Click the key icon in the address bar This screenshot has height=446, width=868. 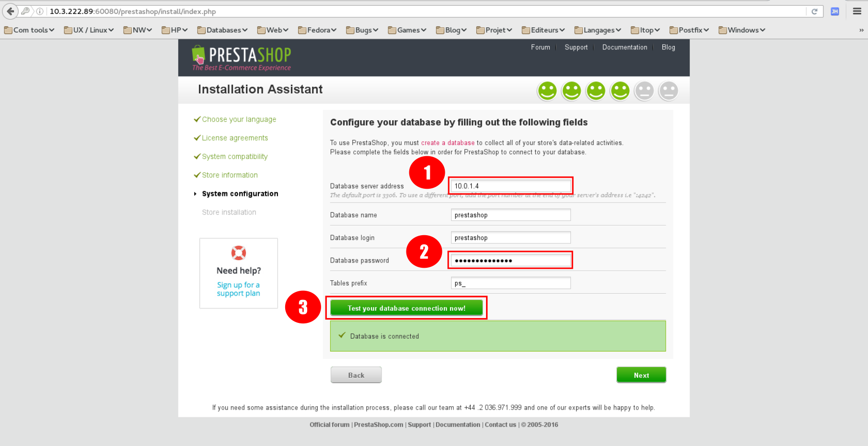[x=25, y=11]
